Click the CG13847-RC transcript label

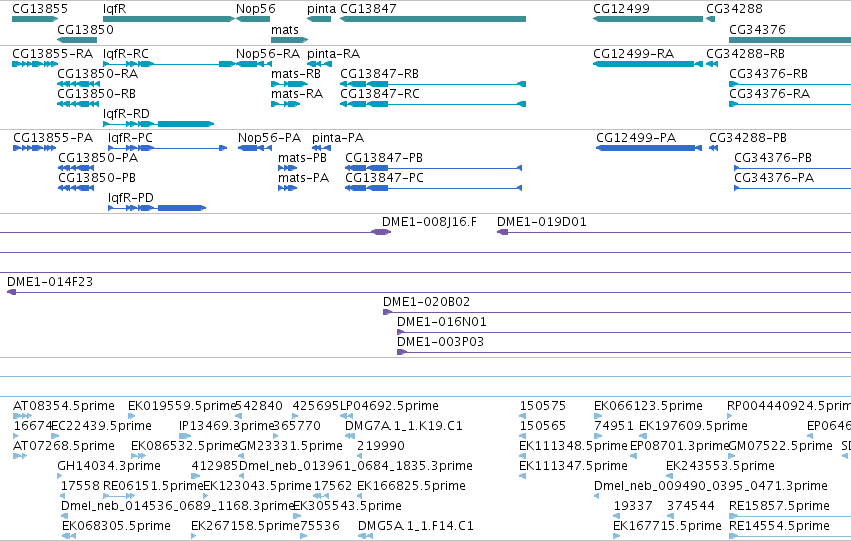click(x=380, y=94)
